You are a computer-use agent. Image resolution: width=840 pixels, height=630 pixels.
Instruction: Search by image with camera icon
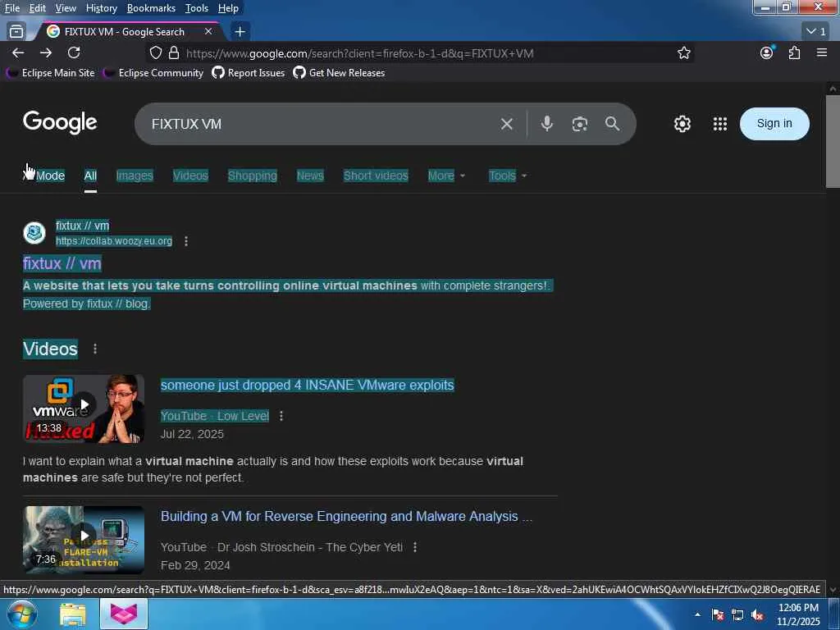pos(580,124)
